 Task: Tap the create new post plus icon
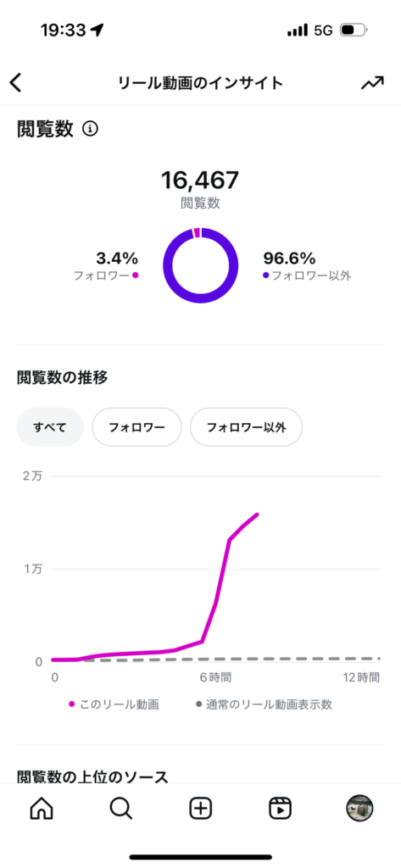(200, 810)
